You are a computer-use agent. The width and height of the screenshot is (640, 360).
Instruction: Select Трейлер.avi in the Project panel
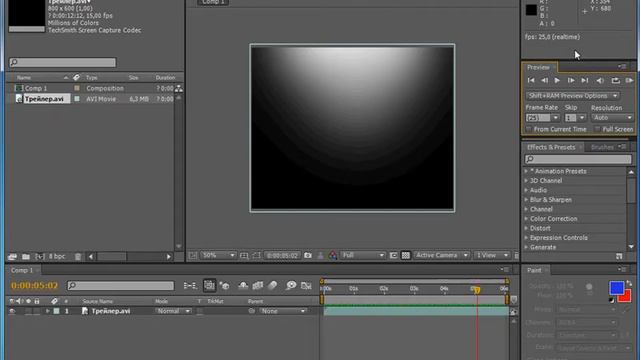point(44,99)
